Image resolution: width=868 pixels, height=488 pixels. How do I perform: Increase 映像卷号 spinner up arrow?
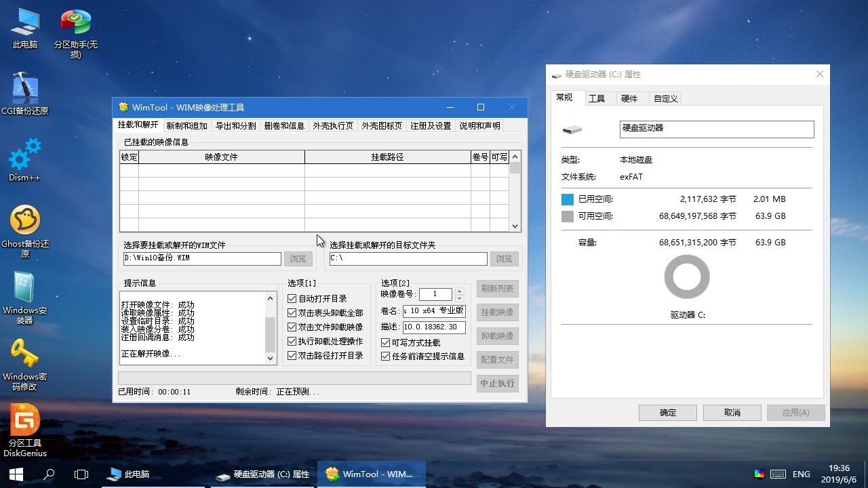tap(459, 291)
